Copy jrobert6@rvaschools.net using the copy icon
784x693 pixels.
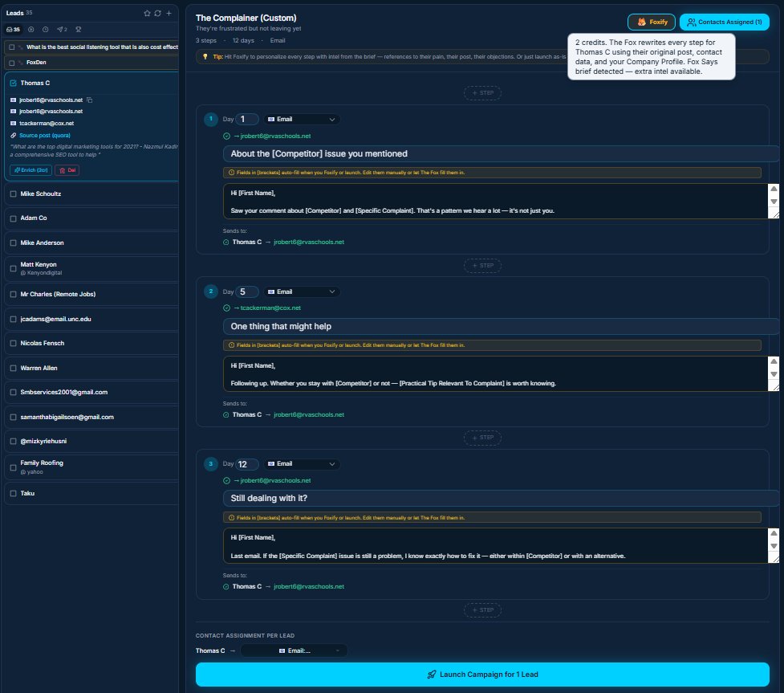[x=89, y=100]
